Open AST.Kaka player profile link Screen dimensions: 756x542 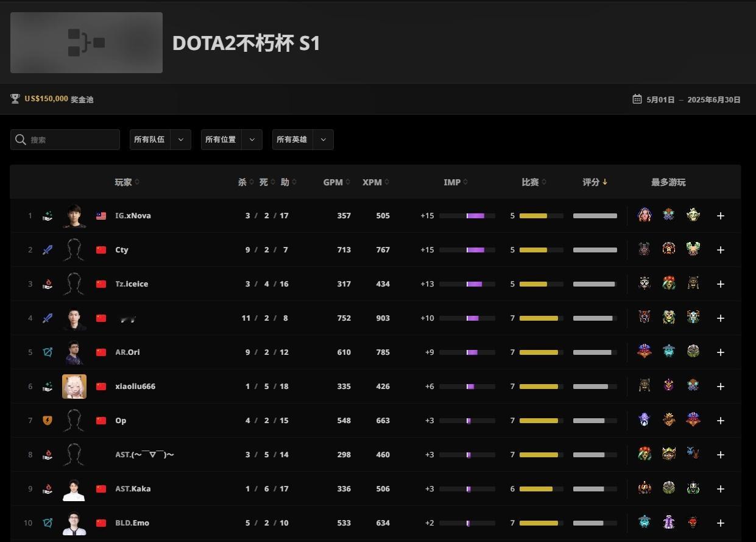tap(133, 489)
